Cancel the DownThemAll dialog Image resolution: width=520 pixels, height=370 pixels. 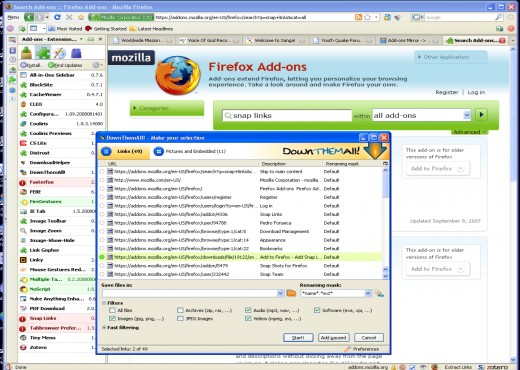369,338
